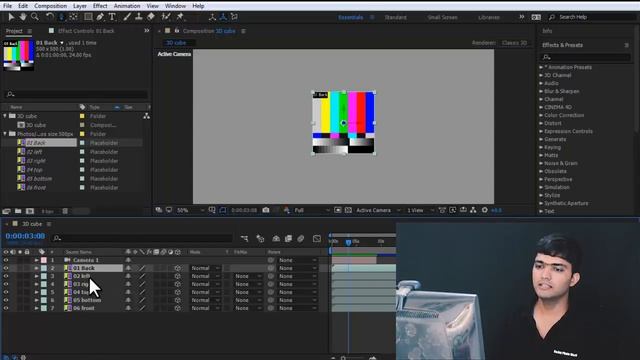
Task: Click the shy layers hide icon
Action: point(276,238)
